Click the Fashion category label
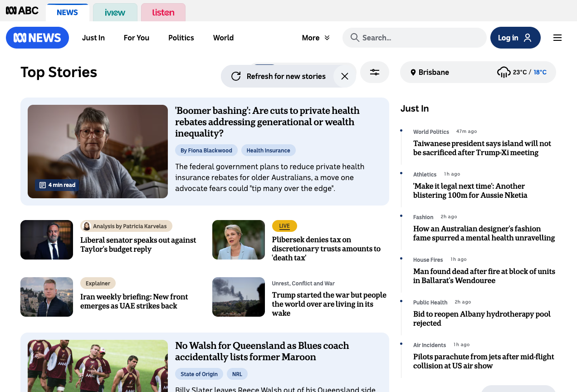 423,217
